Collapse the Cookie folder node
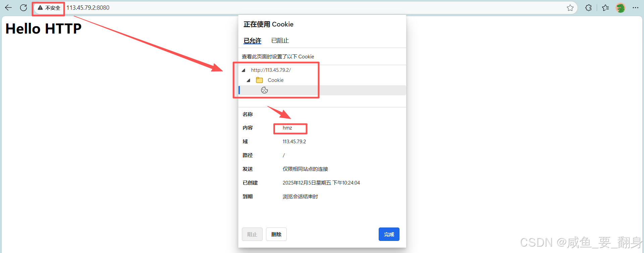This screenshot has width=644, height=253. point(249,80)
